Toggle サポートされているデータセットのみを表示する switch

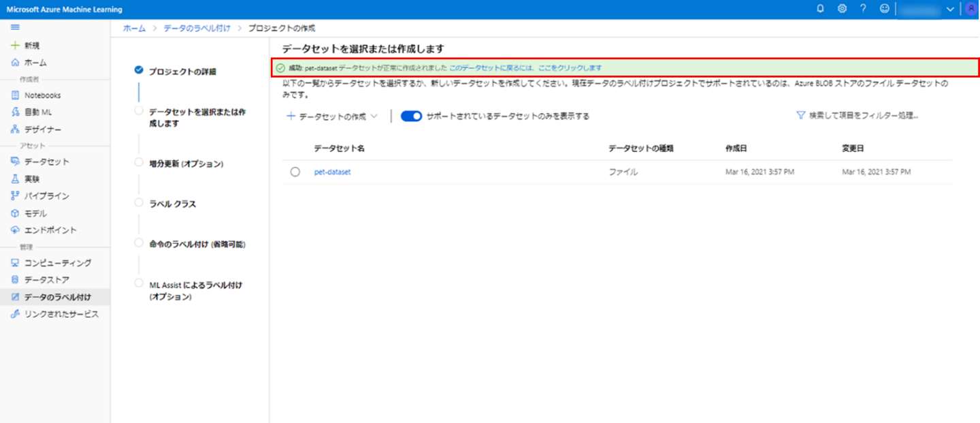(x=412, y=116)
